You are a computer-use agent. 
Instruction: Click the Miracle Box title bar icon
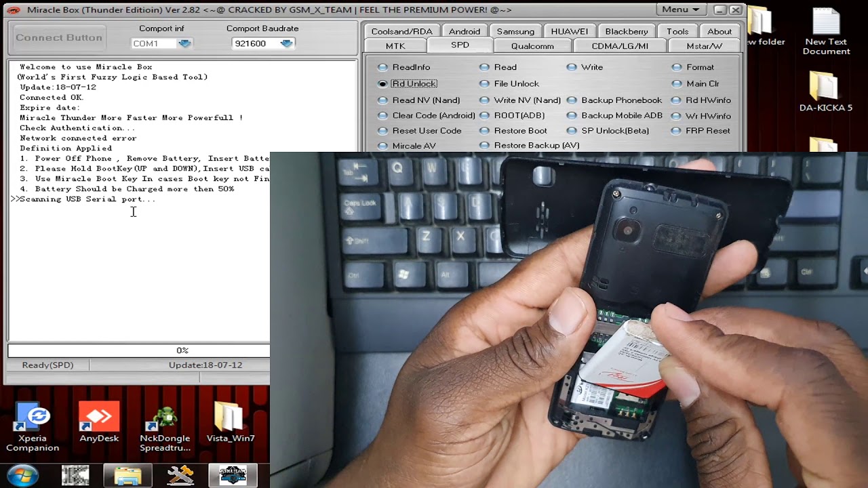[x=14, y=9]
